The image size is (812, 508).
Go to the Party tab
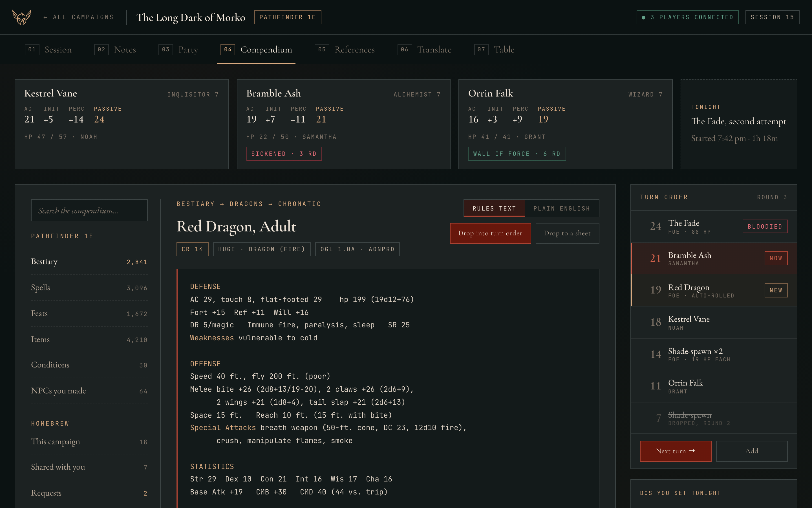point(178,50)
